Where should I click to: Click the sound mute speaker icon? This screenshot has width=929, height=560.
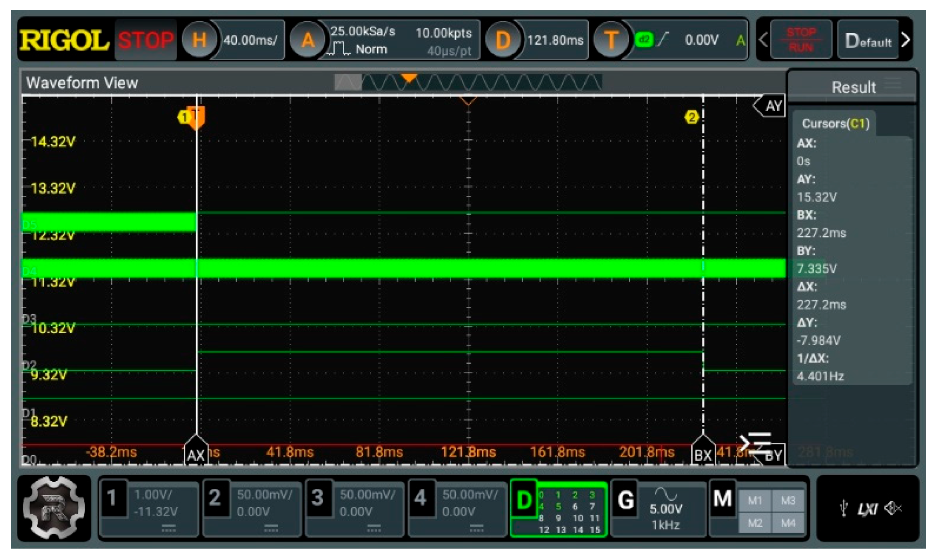893,508
